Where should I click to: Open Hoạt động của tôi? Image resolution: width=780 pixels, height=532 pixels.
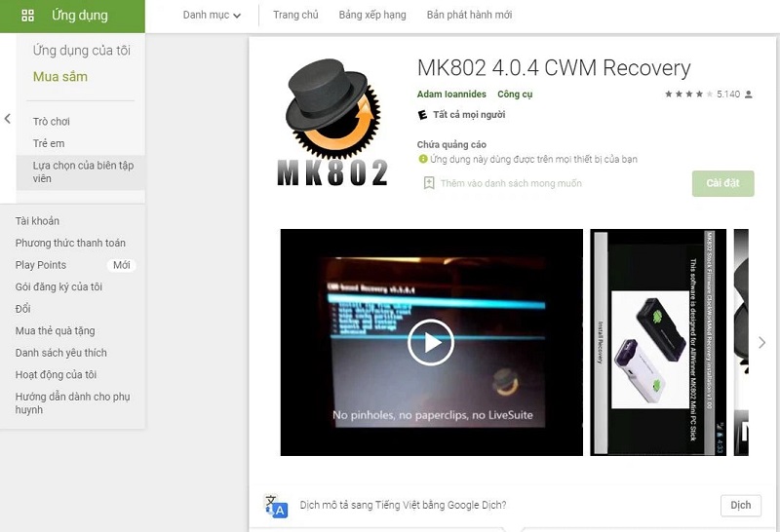click(x=56, y=374)
